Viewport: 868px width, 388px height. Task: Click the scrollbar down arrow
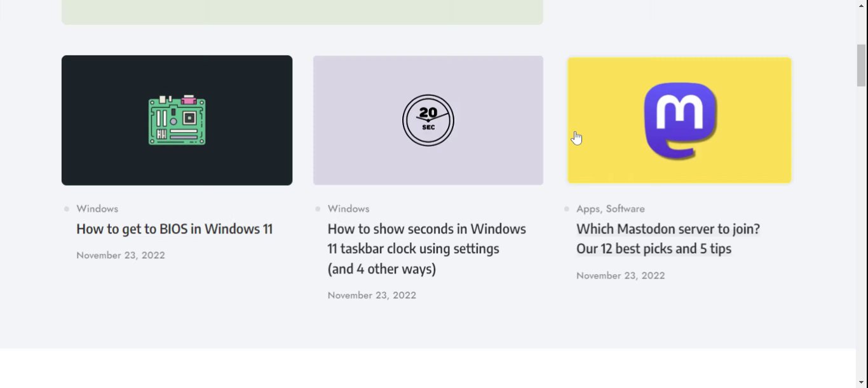tap(862, 382)
